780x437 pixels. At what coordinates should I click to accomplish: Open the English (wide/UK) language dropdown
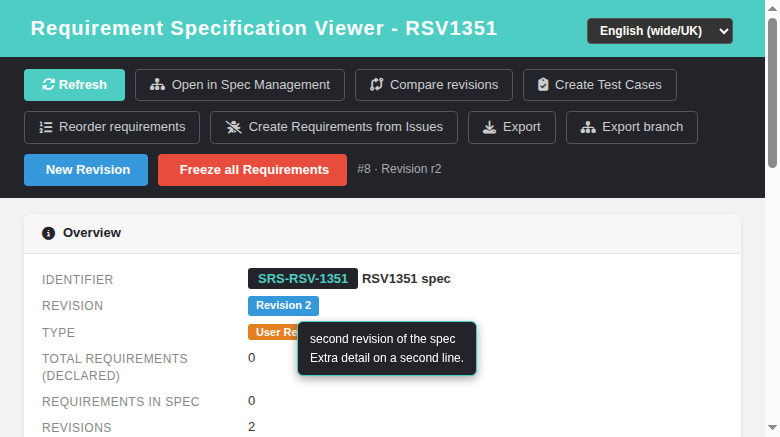click(660, 31)
